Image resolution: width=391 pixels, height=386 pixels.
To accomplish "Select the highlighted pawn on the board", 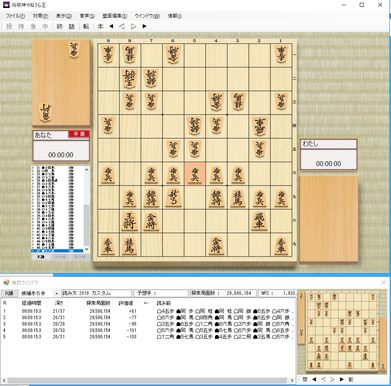I will 195,174.
